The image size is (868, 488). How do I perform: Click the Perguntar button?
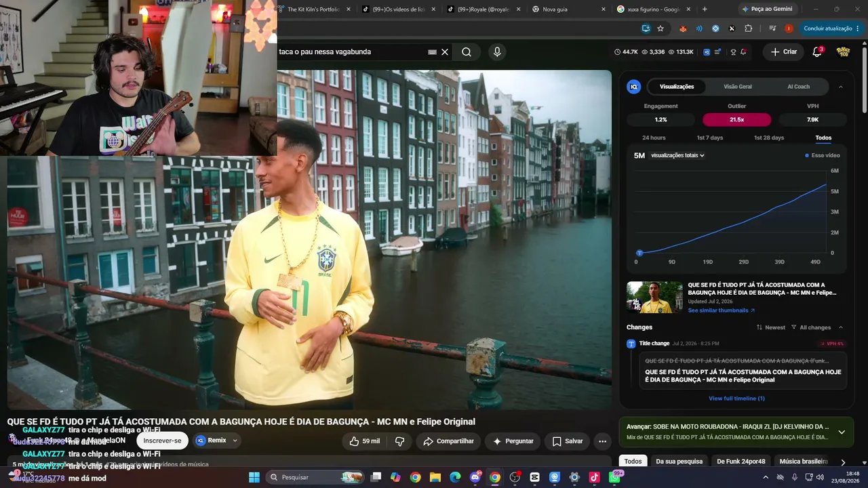[513, 441]
